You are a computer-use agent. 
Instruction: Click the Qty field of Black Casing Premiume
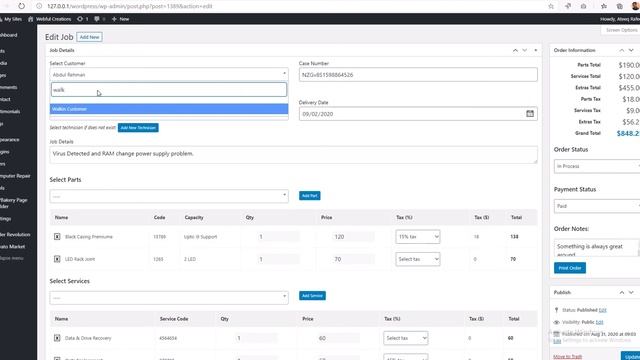pyautogui.click(x=278, y=237)
